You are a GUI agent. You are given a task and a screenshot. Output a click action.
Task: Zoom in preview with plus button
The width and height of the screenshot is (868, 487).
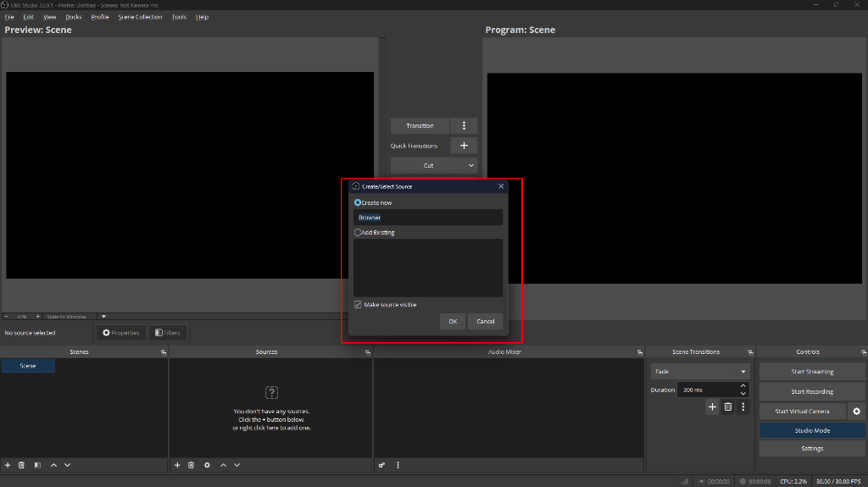[x=37, y=317]
